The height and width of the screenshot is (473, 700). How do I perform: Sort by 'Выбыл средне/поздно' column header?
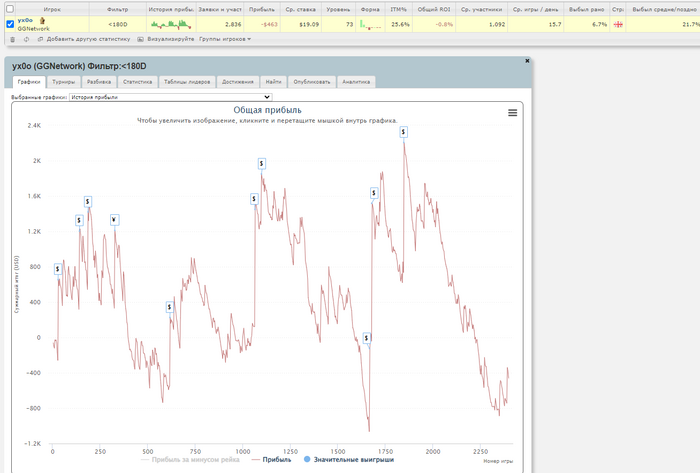coord(663,9)
